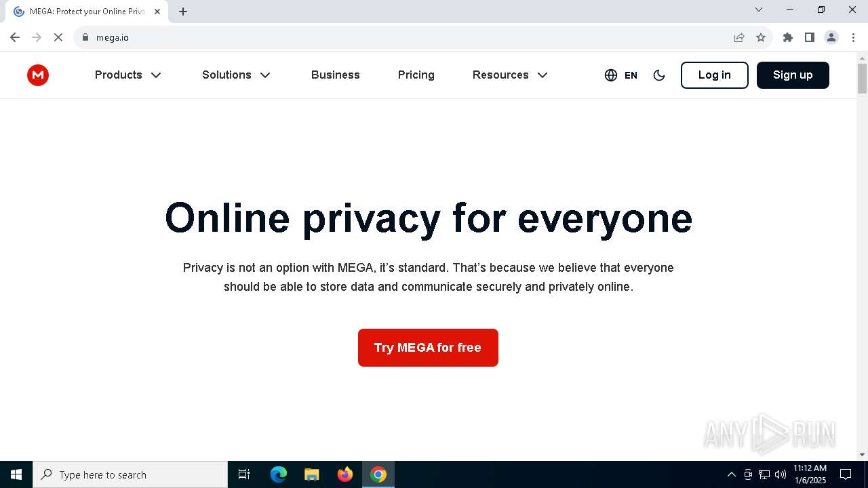The width and height of the screenshot is (868, 488).
Task: Expand the Resources dropdown menu
Action: click(x=510, y=75)
